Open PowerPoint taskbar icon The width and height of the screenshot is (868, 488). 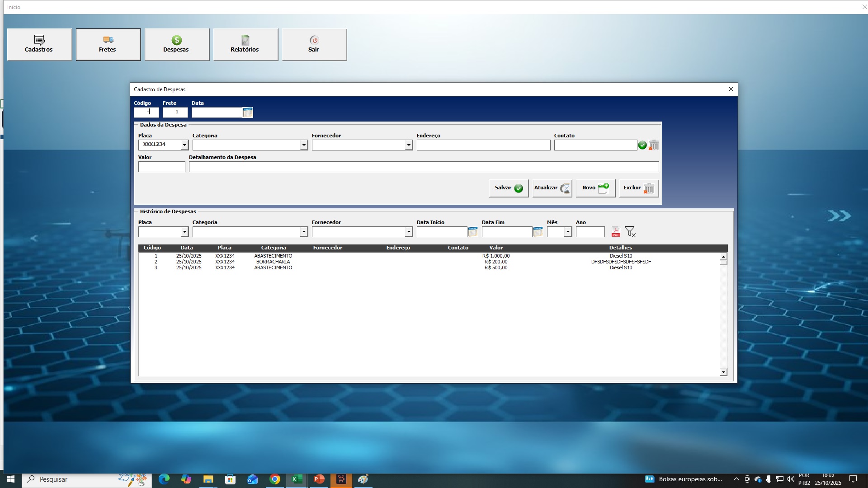(319, 479)
